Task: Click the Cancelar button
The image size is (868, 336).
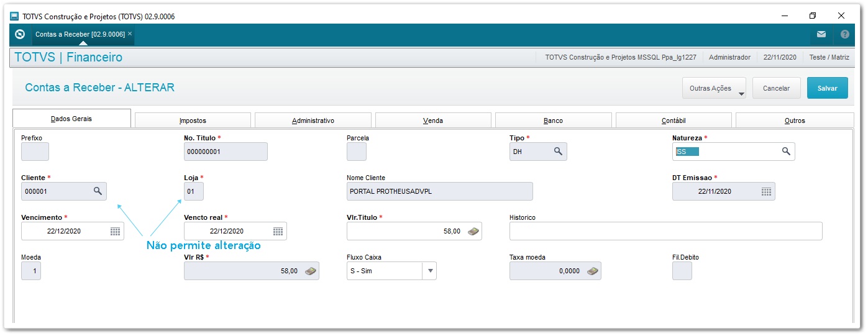Action: tap(776, 88)
